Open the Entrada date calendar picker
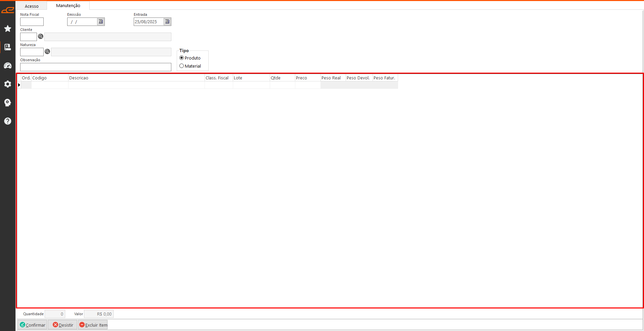 tap(167, 22)
